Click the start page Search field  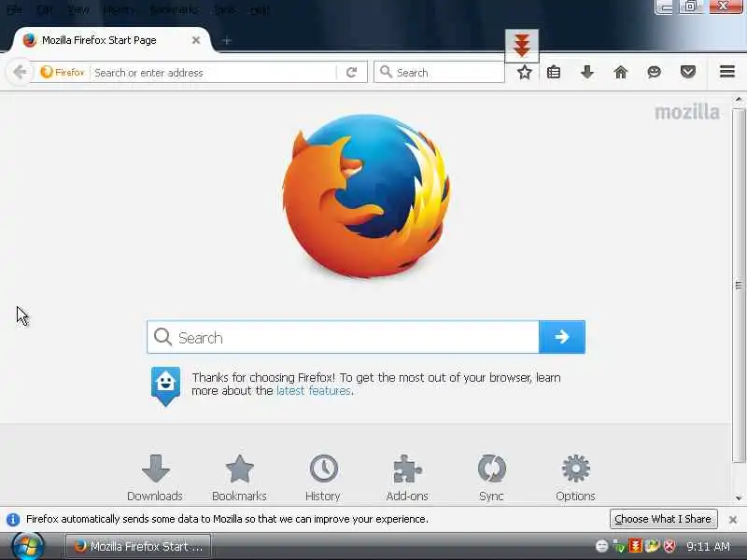coord(343,337)
